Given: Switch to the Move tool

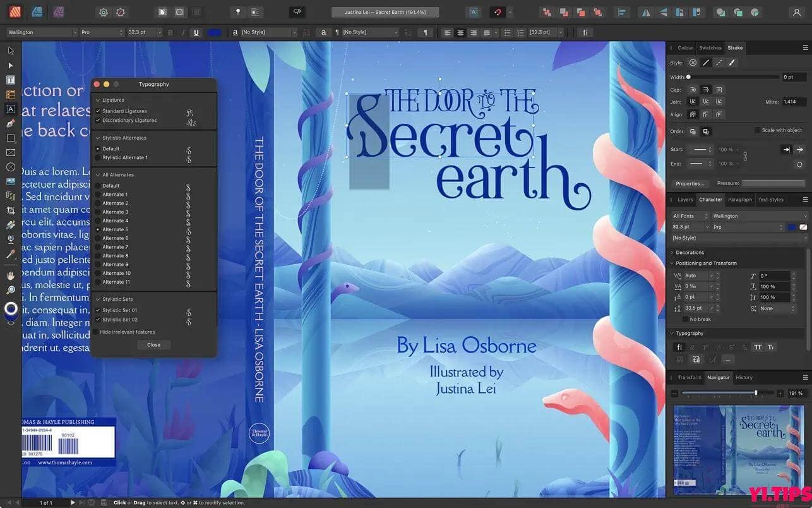Looking at the screenshot, I should [x=10, y=51].
